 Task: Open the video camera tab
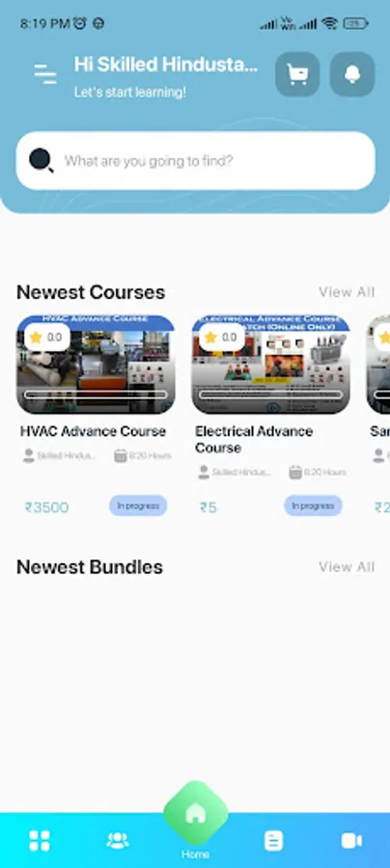pos(351,841)
